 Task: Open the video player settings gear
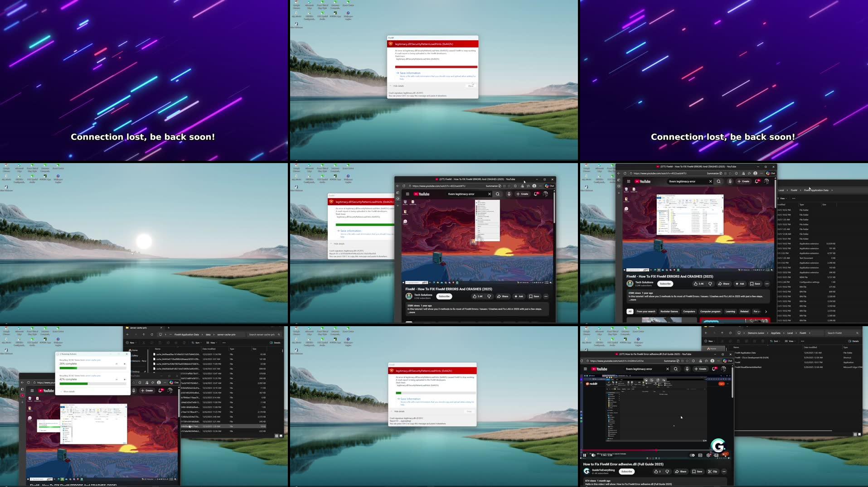(708, 455)
